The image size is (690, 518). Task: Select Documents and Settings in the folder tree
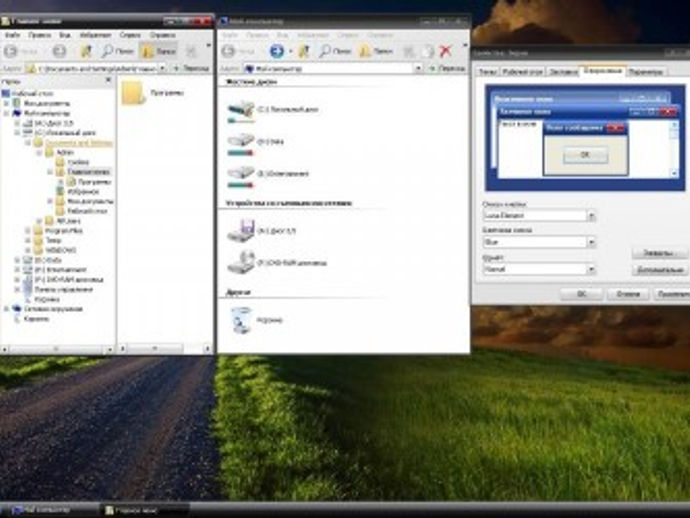tap(78, 143)
